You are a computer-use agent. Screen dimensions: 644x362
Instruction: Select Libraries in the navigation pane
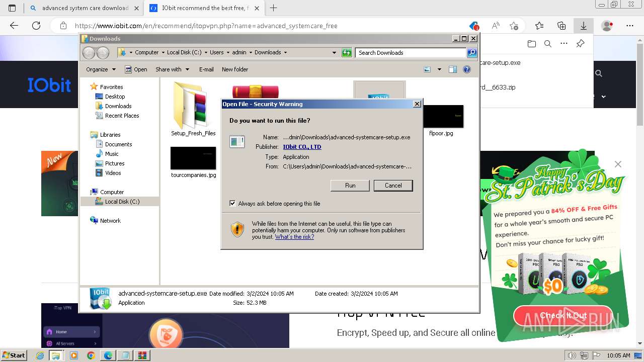click(x=110, y=135)
